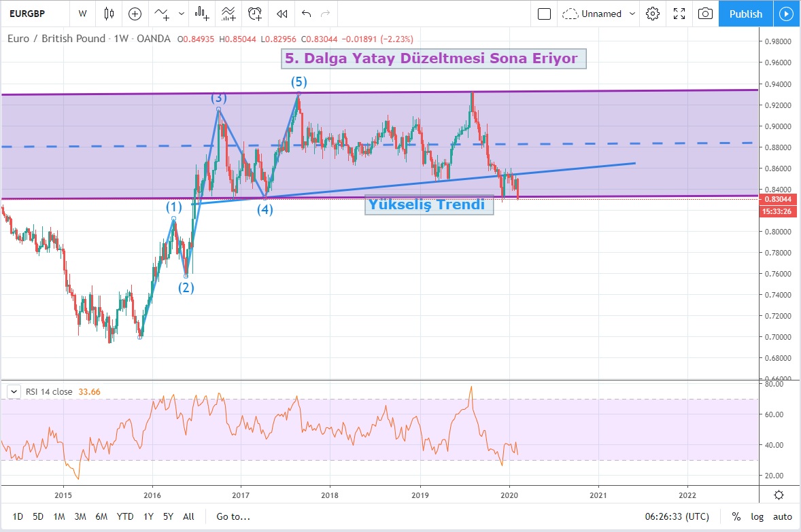Click the cloud save icon beside Unnamed
801x532 pixels.
click(x=570, y=14)
